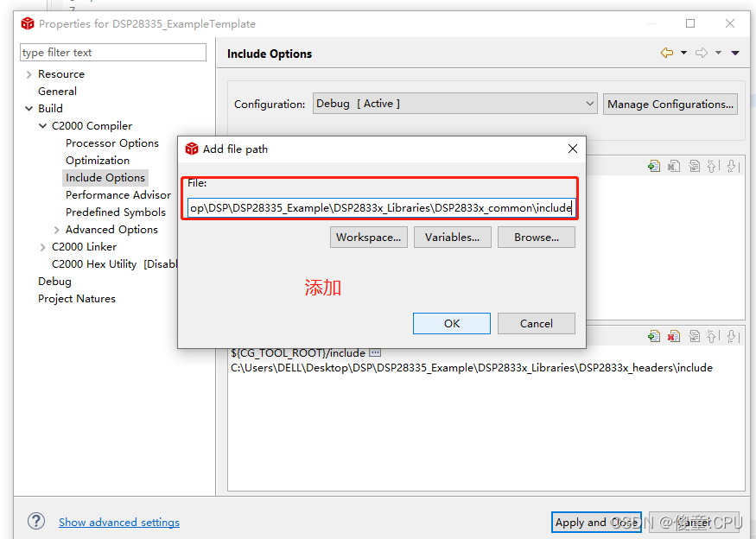
Task: Select Debug in the tree
Action: tap(54, 282)
